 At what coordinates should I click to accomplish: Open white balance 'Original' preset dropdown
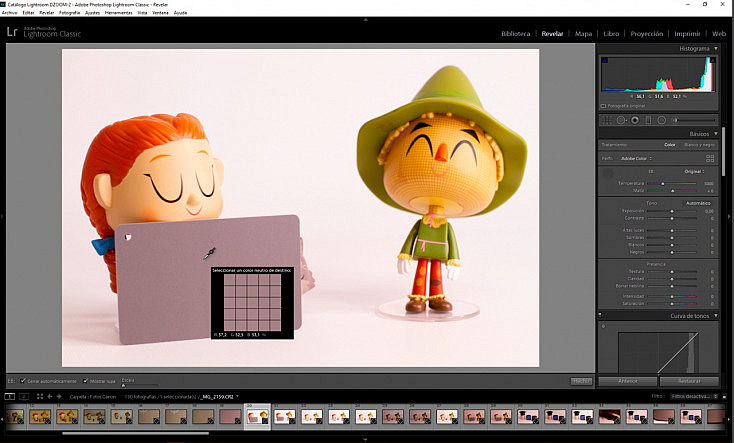(x=695, y=171)
